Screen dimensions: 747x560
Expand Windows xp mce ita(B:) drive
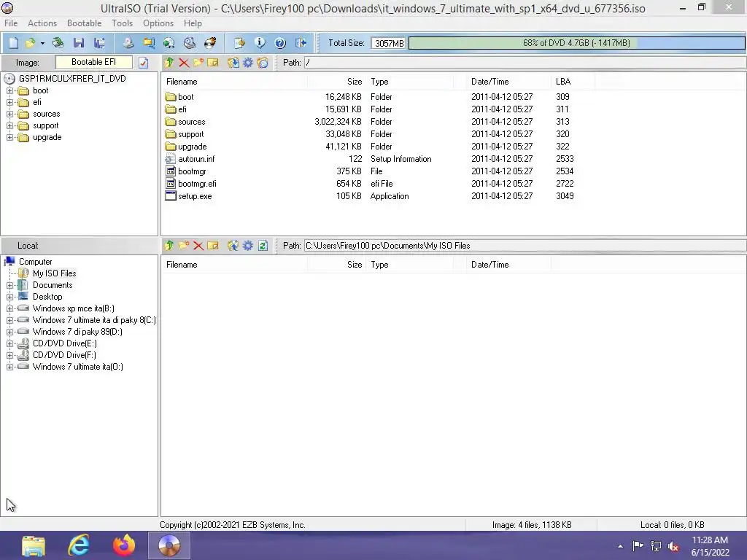pos(9,308)
